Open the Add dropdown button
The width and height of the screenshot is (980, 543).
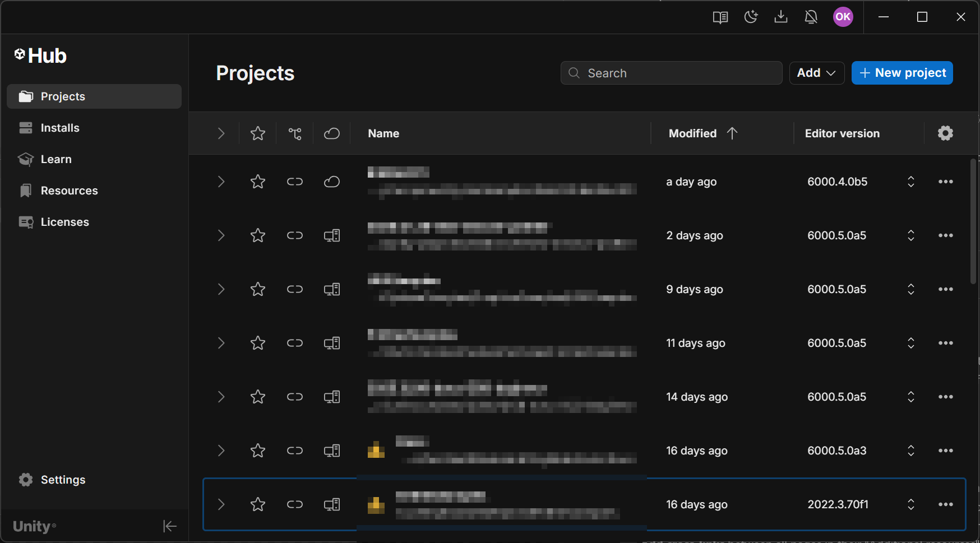(816, 73)
